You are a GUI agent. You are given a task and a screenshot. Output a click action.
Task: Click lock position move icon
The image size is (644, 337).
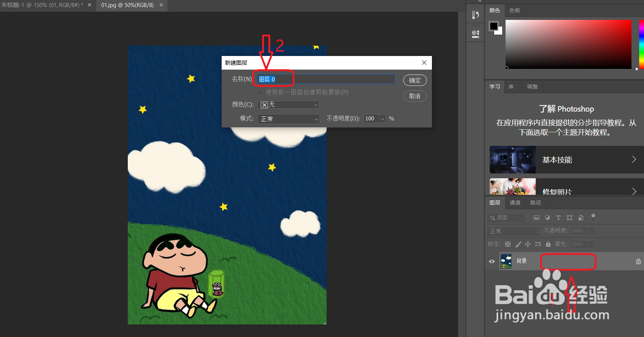pyautogui.click(x=528, y=244)
